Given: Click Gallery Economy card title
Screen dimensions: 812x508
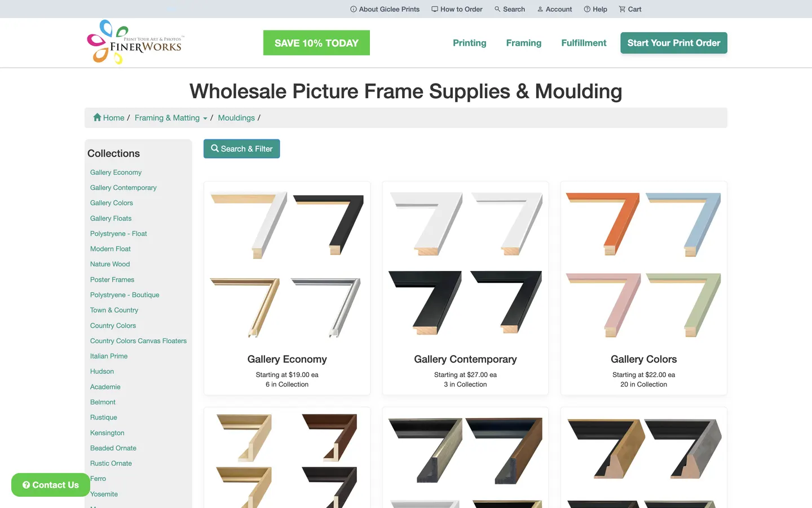Looking at the screenshot, I should (287, 359).
